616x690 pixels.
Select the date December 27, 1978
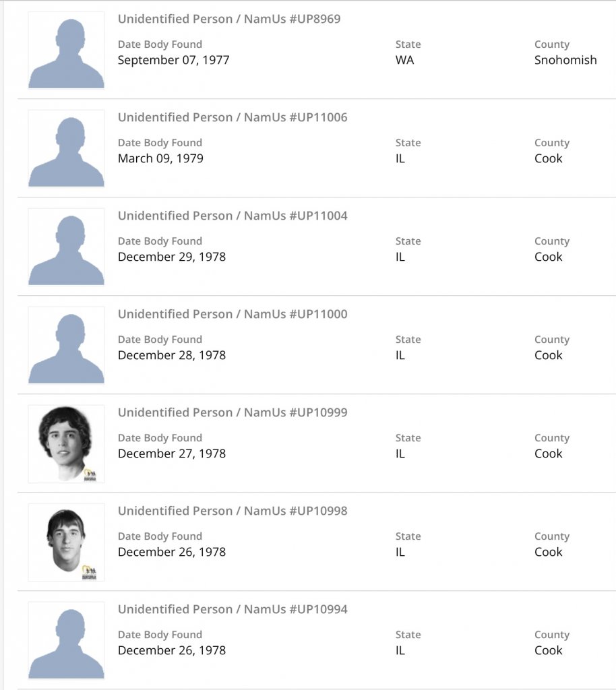(x=171, y=453)
